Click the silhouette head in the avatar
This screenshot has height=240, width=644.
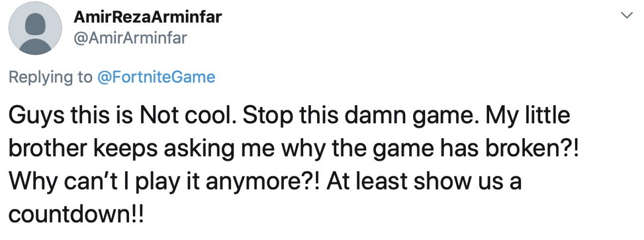click(x=35, y=23)
